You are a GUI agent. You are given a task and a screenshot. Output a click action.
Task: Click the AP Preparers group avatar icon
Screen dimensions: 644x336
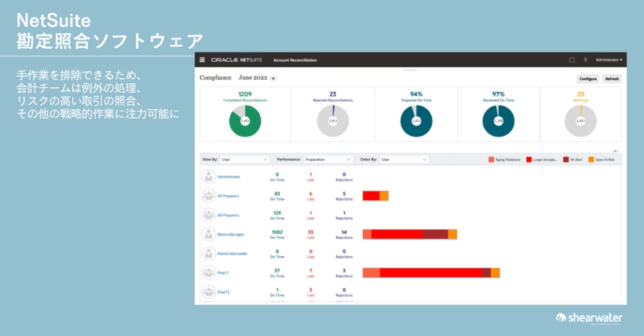209,196
